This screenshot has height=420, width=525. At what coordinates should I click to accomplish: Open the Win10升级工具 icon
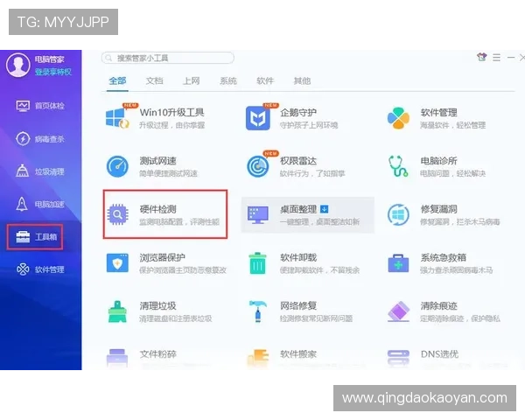[117, 118]
